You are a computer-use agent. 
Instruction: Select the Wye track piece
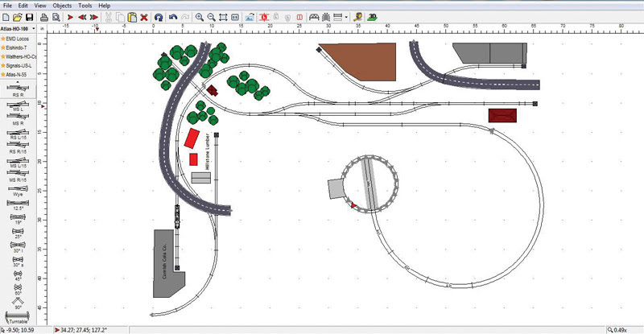pyautogui.click(x=17, y=188)
